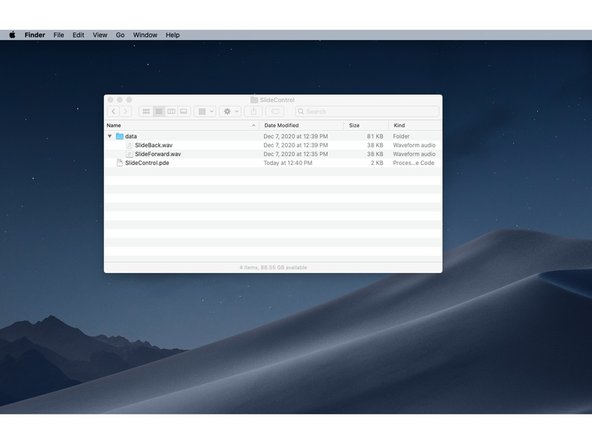The image size is (592, 444).
Task: Click 'Today at 12:40 PM' date
Action: pyautogui.click(x=288, y=163)
